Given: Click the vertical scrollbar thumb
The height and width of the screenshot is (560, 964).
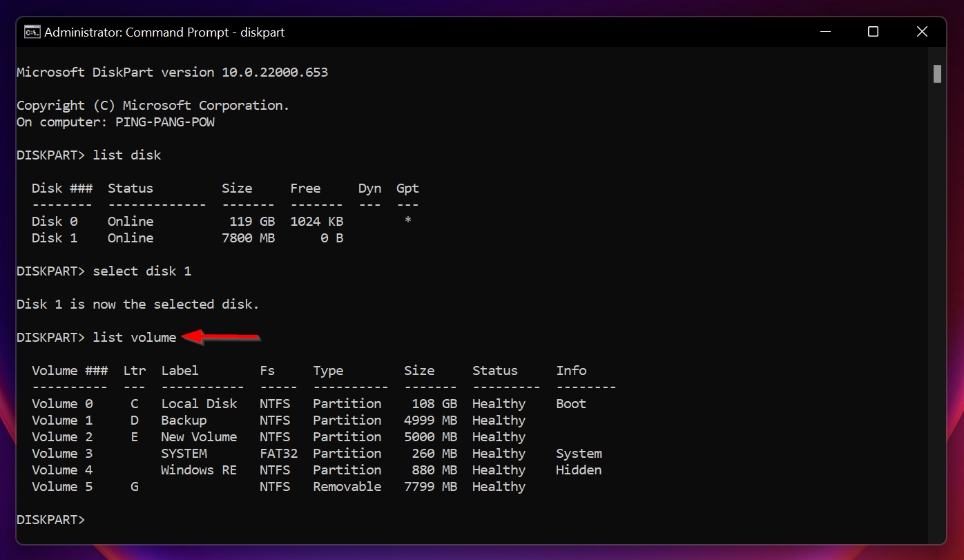Looking at the screenshot, I should (x=937, y=74).
